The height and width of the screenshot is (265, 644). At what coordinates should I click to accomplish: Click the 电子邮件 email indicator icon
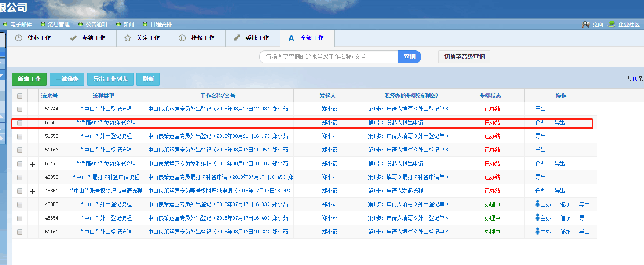pyautogui.click(x=5, y=24)
